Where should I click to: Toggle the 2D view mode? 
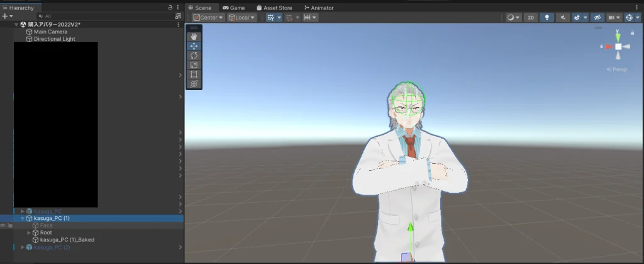click(531, 17)
